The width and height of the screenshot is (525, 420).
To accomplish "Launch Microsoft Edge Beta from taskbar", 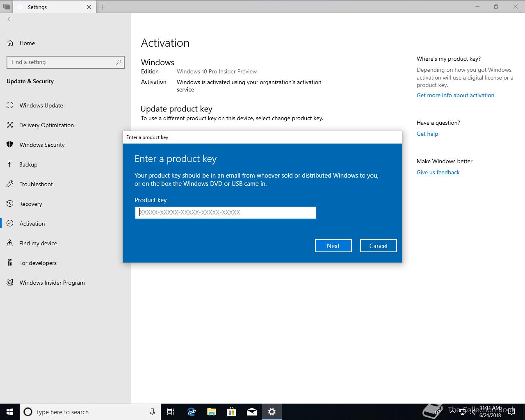I will click(x=191, y=412).
